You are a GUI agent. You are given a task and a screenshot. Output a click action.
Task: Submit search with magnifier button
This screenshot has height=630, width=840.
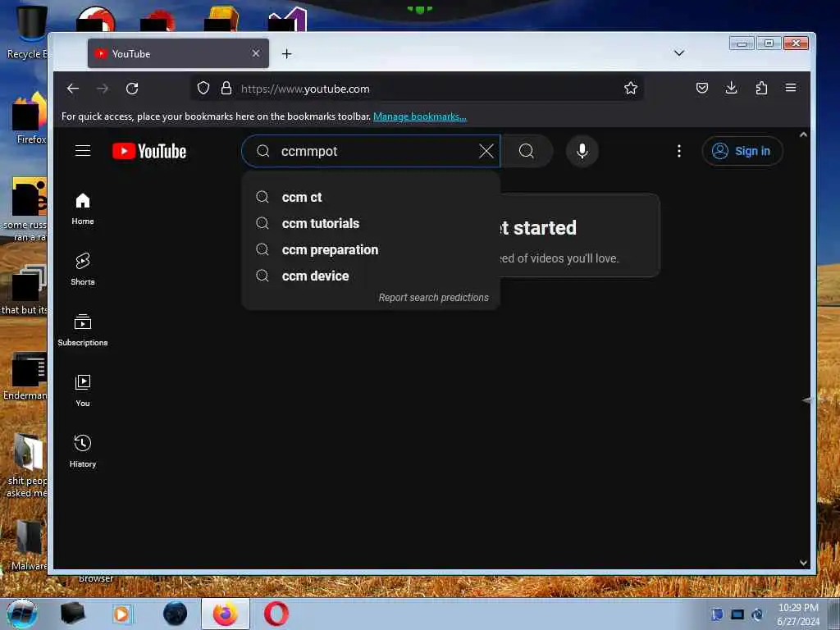(x=527, y=151)
